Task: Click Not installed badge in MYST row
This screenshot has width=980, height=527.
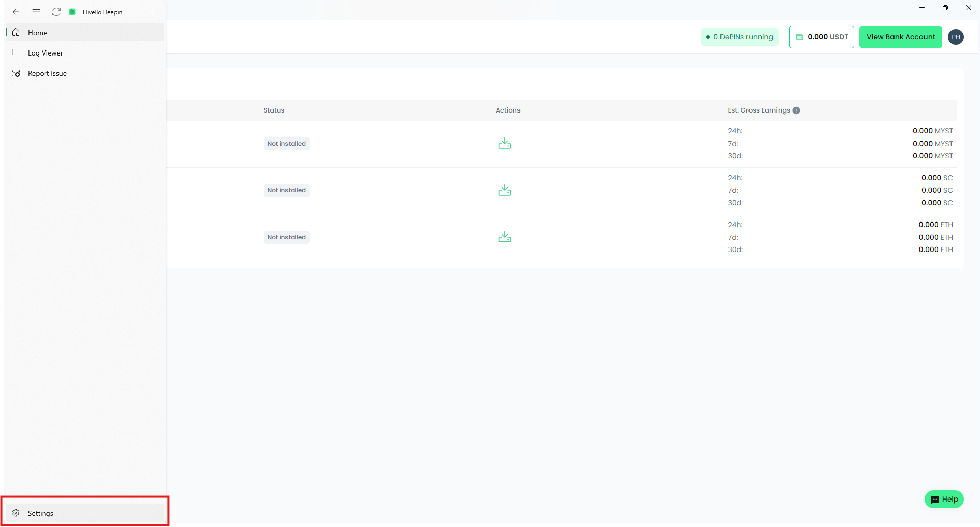Action: 286,144
